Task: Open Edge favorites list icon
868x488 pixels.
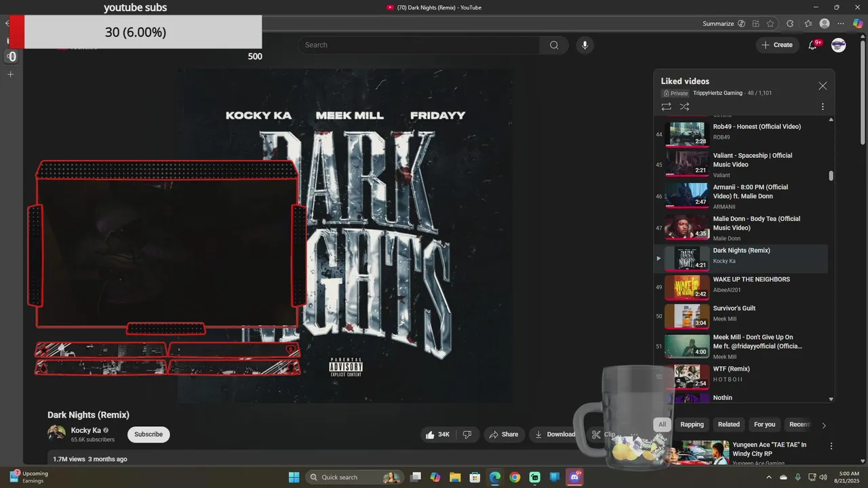Action: click(808, 23)
